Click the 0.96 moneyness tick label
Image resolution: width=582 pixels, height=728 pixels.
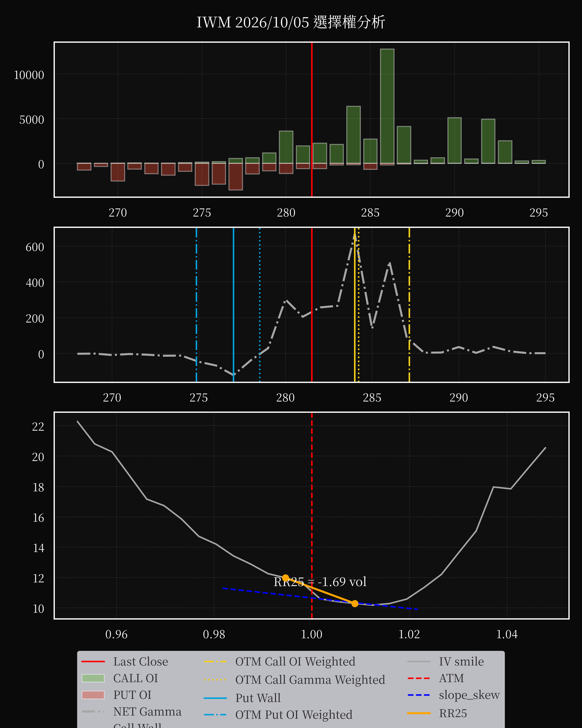coord(116,635)
